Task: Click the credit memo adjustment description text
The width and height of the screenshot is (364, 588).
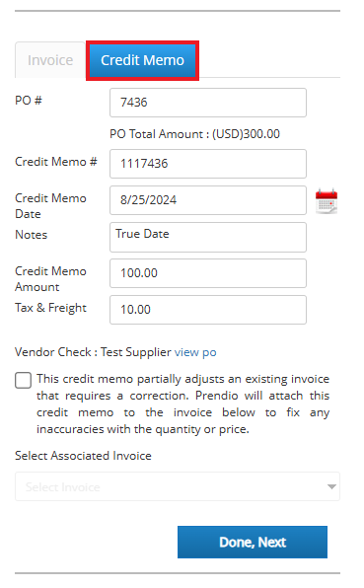Action: tap(182, 404)
